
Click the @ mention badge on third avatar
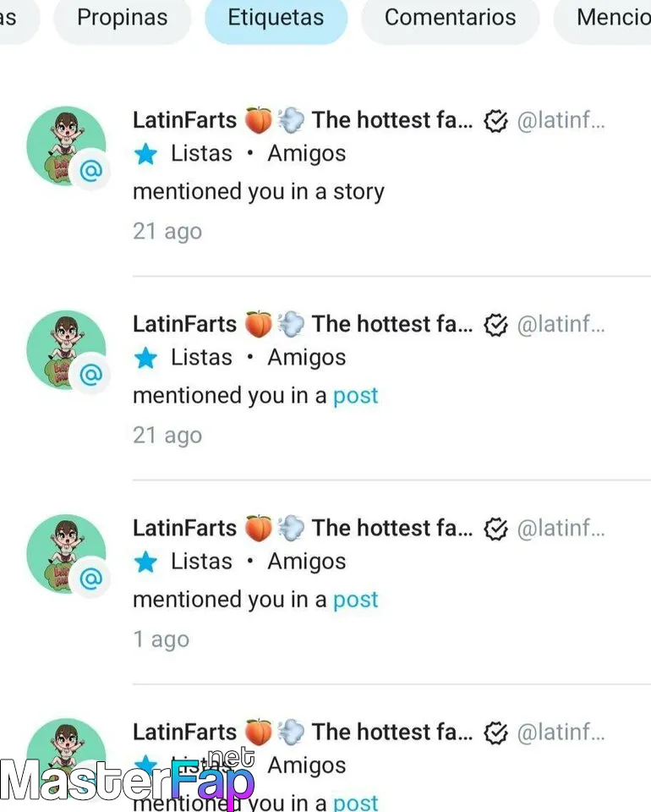pyautogui.click(x=91, y=579)
